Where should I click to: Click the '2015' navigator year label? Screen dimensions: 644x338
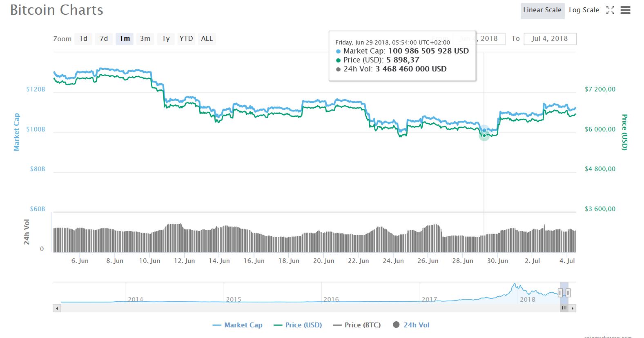(x=234, y=300)
